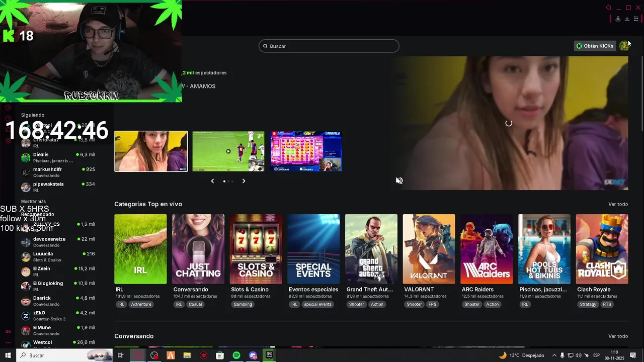The height and width of the screenshot is (362, 644).
Task: Select the soccer stream carousel thumbnail
Action: pos(228,151)
